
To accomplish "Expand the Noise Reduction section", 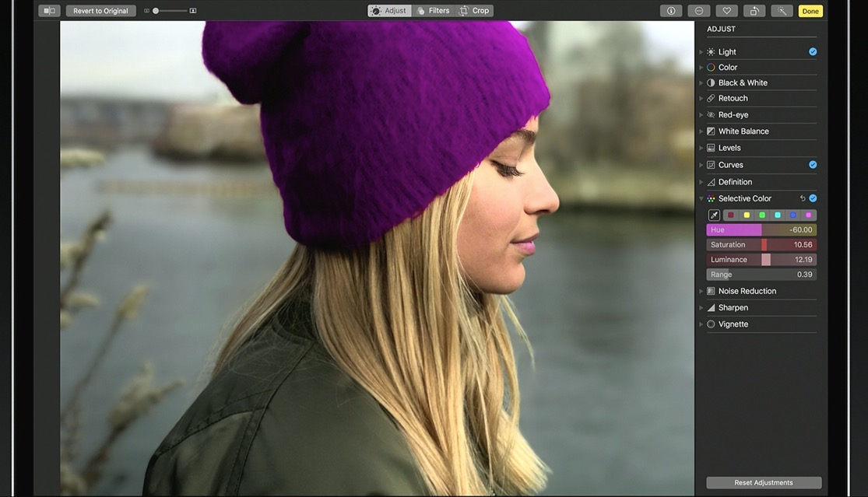I will [x=701, y=291].
